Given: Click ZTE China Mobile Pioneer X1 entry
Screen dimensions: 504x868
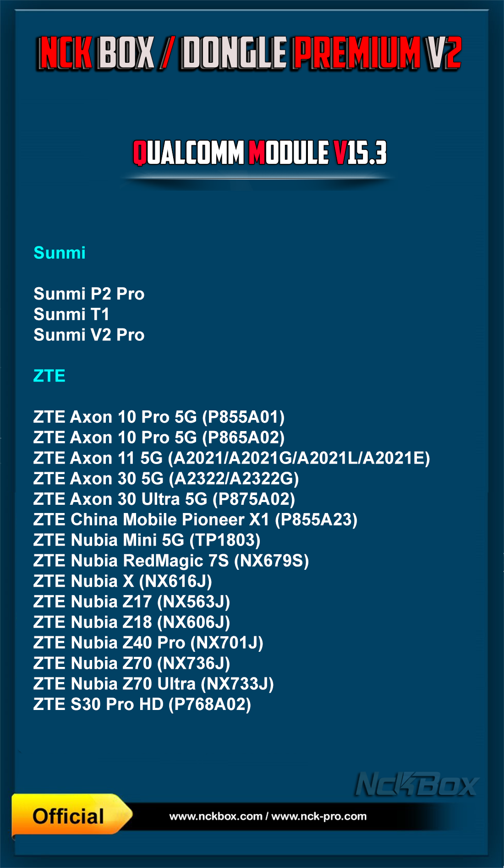Looking at the screenshot, I should coord(195,519).
